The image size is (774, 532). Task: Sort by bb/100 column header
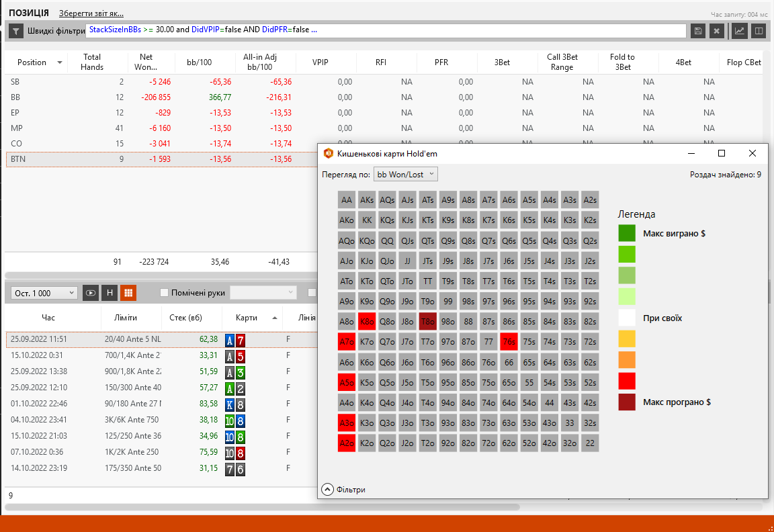point(200,62)
